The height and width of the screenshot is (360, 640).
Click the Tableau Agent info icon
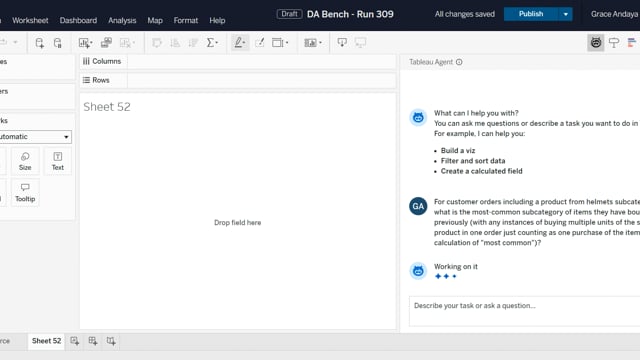459,62
